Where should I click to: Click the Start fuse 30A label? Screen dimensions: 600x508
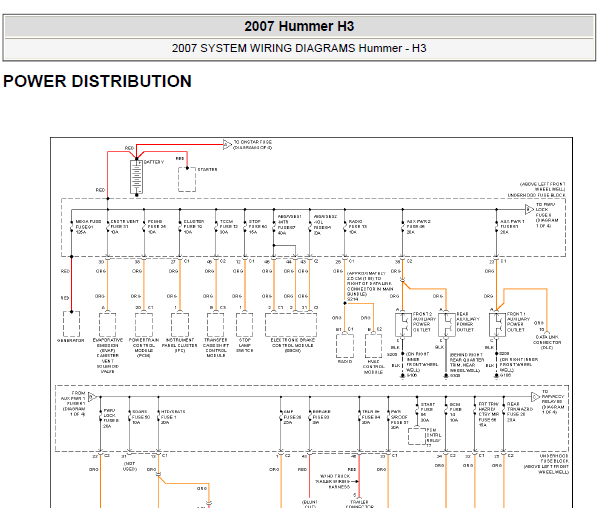pyautogui.click(x=428, y=412)
